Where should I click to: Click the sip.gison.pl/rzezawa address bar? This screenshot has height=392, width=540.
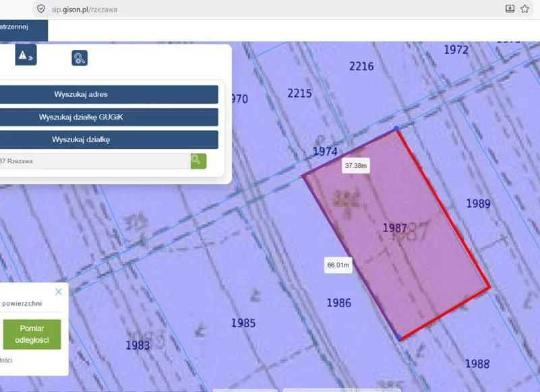pyautogui.click(x=84, y=9)
